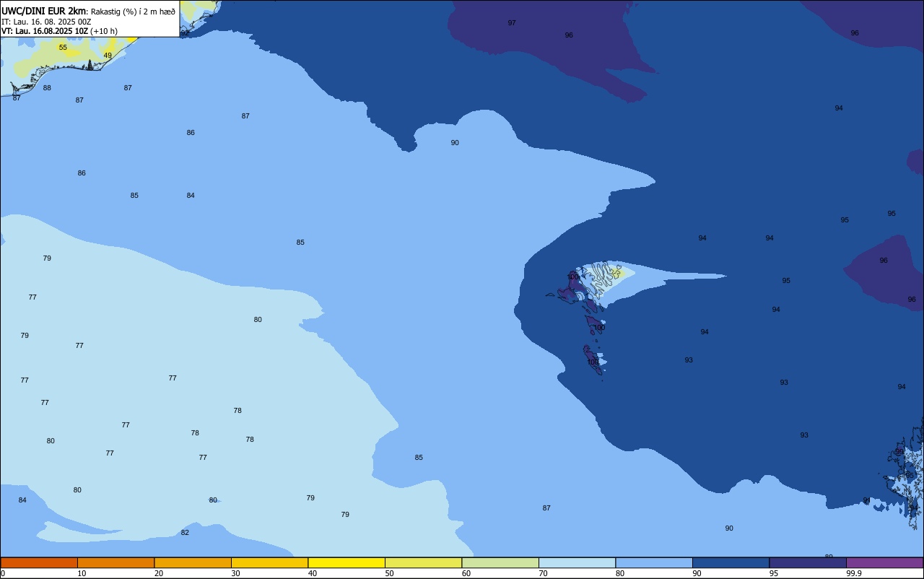Click the 60–70 pale green legend swatch
The height and width of the screenshot is (579, 924).
click(500, 562)
